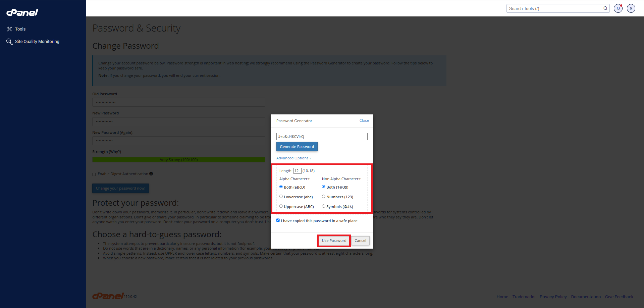Open the notifications bell icon
Viewport: 644px width, 308px height.
[x=618, y=8]
